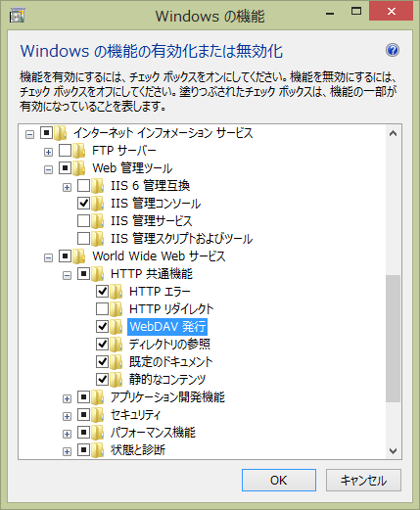Enable the HTTP リダイレクト checkbox
This screenshot has height=510, width=420.
(x=102, y=309)
